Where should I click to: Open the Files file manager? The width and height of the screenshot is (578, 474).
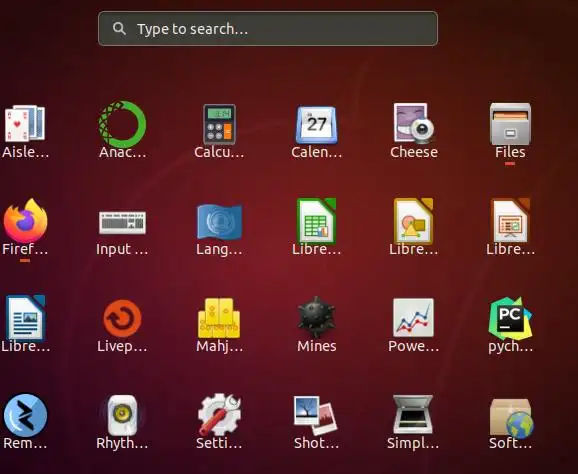click(x=511, y=124)
